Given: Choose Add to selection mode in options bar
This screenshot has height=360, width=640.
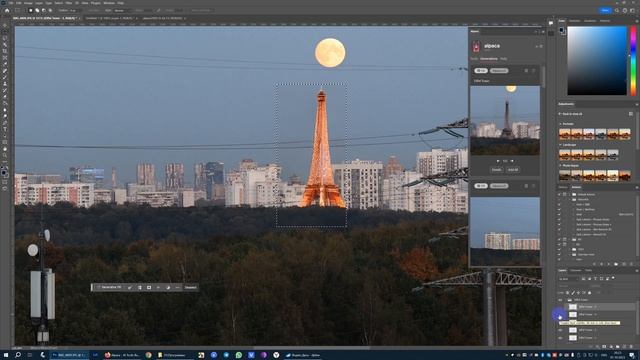Looking at the screenshot, I should pos(37,11).
